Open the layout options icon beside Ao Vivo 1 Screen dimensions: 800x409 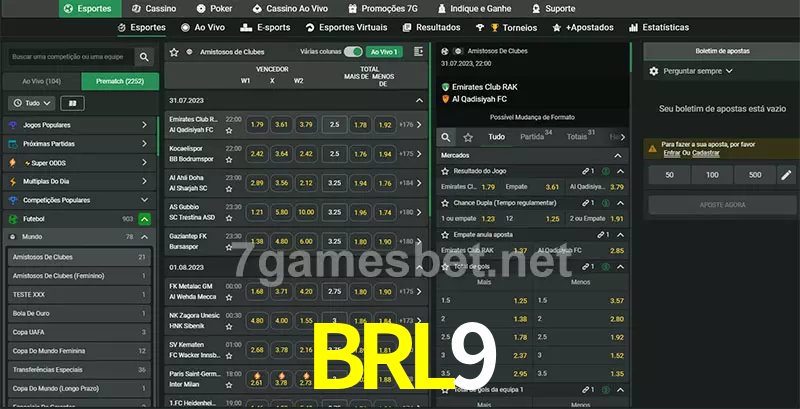pos(418,52)
